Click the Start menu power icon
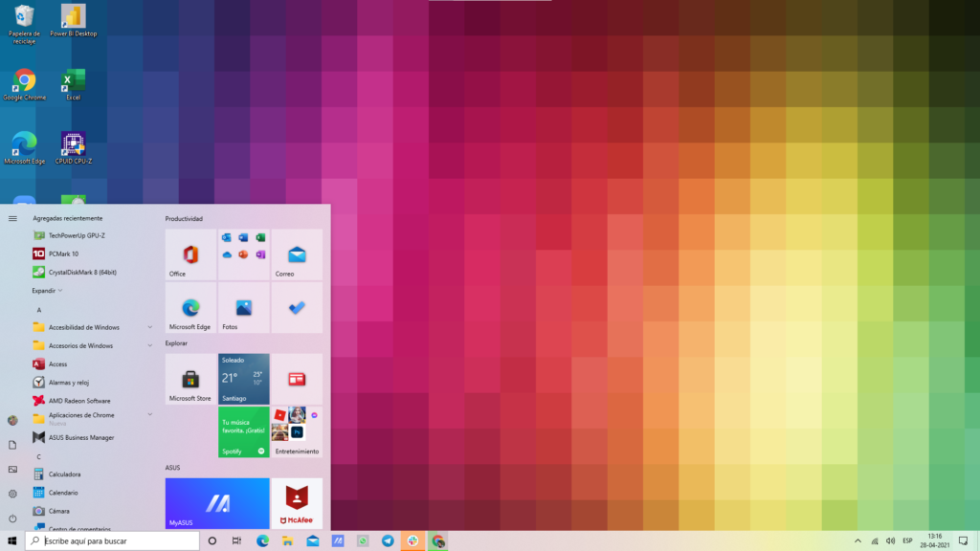Viewport: 980px width, 551px height. pos(12,518)
